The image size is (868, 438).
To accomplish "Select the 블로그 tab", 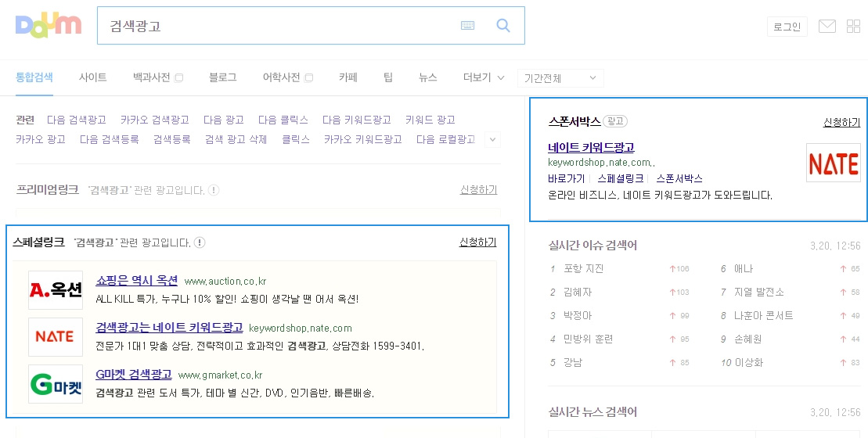I will (222, 77).
